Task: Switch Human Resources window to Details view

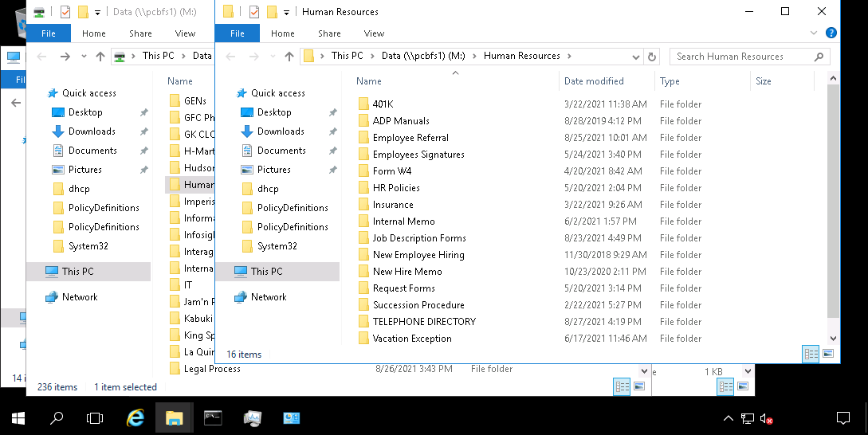Action: point(810,354)
